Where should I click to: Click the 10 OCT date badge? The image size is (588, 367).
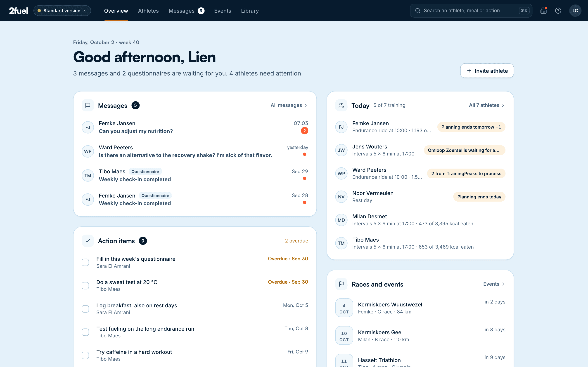click(344, 336)
